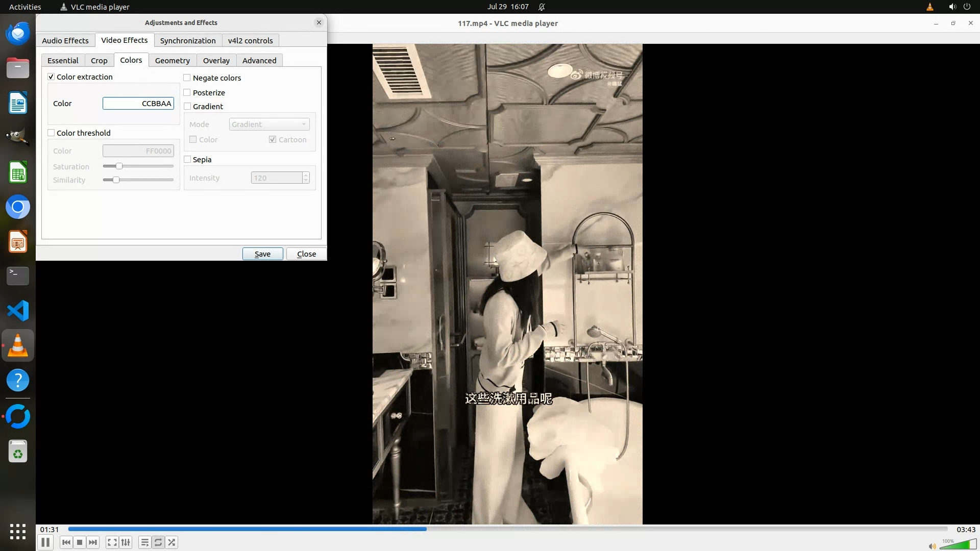Click the Color extraction hex field
This screenshot has width=980, height=551.
click(138, 104)
